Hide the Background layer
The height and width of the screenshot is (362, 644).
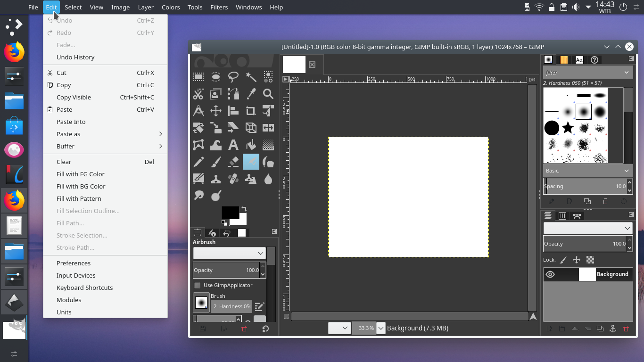coord(550,274)
